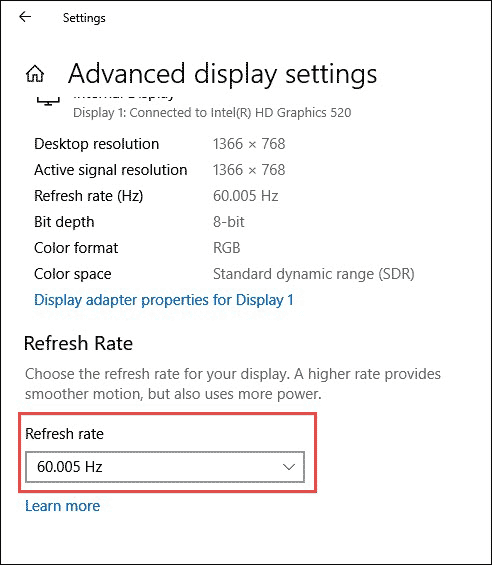Click the Refresh Rate section heading

coord(78,343)
